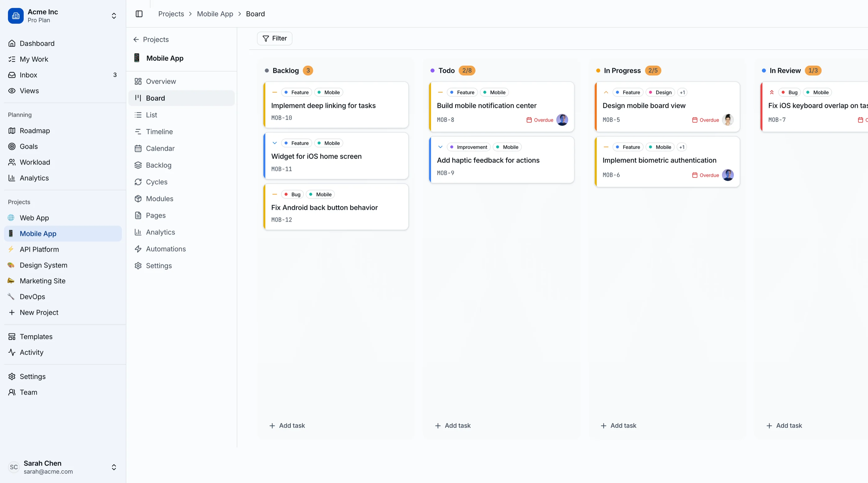Go back to Projects list arrow
This screenshot has width=868, height=483.
[136, 40]
